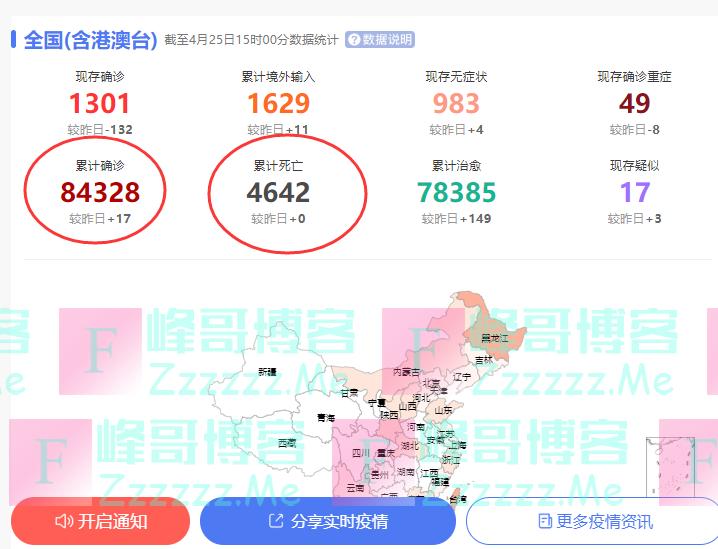
Task: Click the 现存确诊 1301 statistic
Action: click(x=100, y=103)
